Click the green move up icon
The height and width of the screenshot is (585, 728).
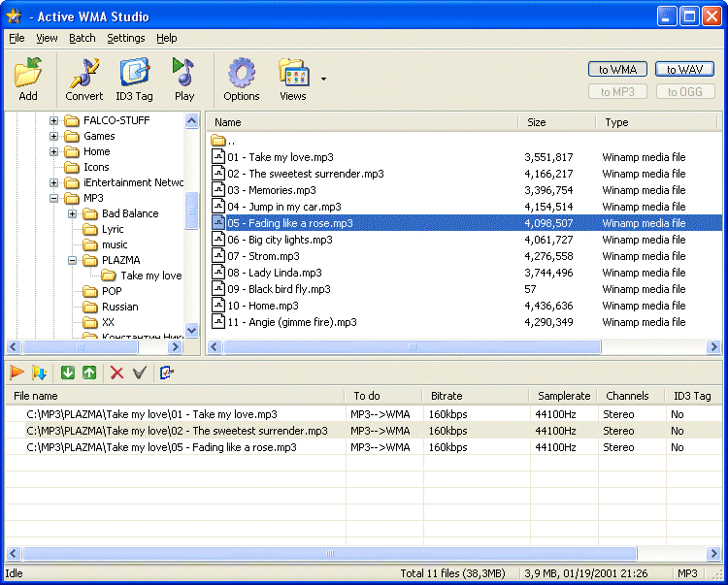[x=89, y=373]
